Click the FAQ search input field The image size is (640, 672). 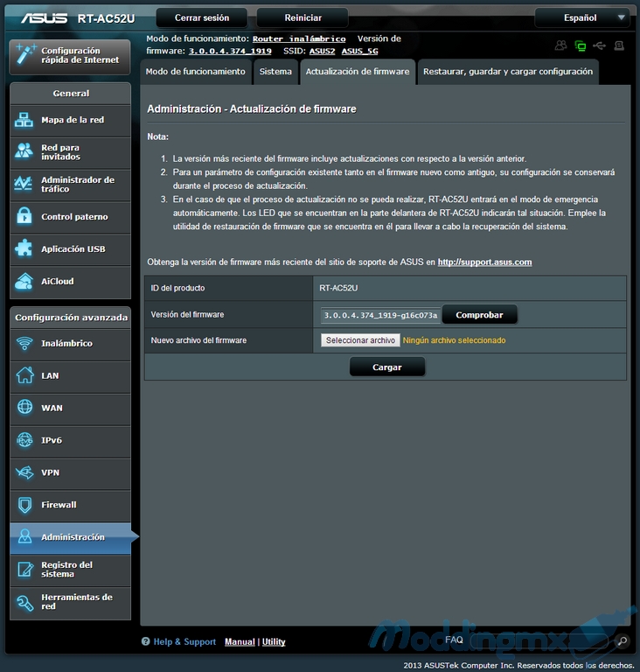(x=539, y=641)
